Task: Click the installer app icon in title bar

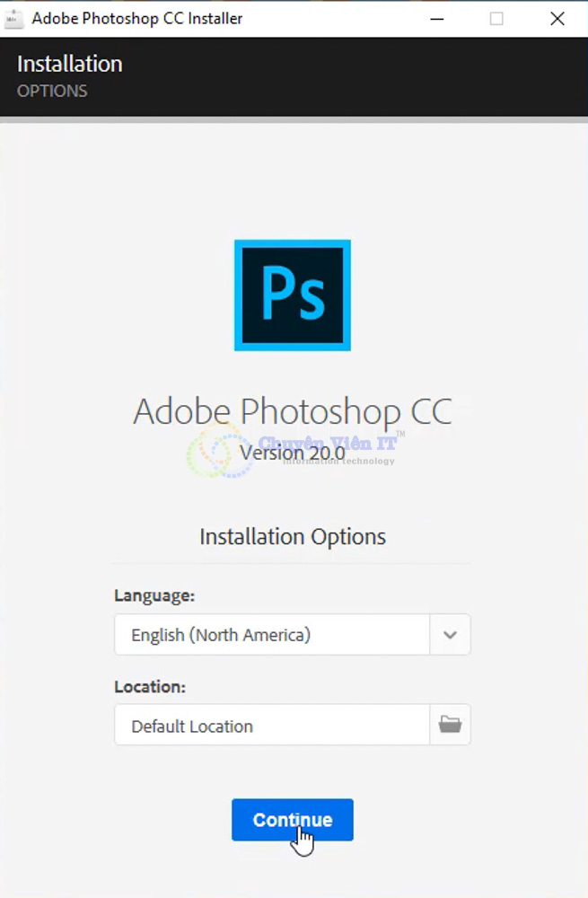Action: 13,18
